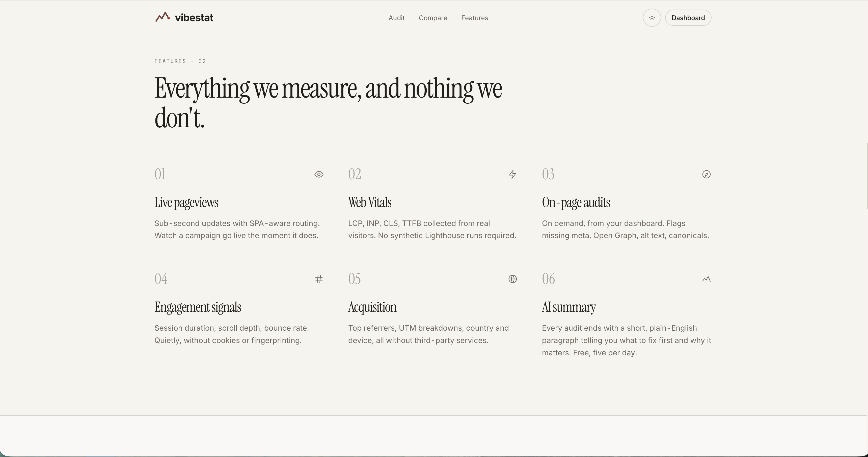868x457 pixels.
Task: Toggle the light/dark theme sun button
Action: [652, 18]
